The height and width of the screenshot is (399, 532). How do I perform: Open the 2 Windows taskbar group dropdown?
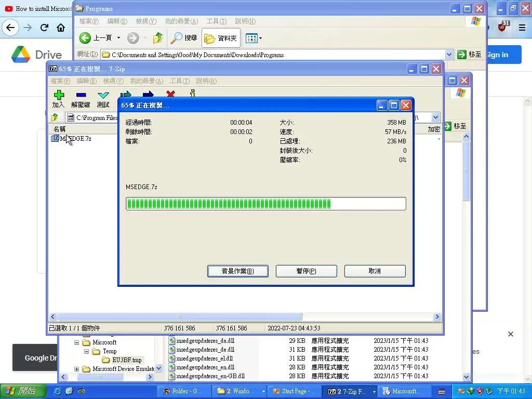click(263, 392)
